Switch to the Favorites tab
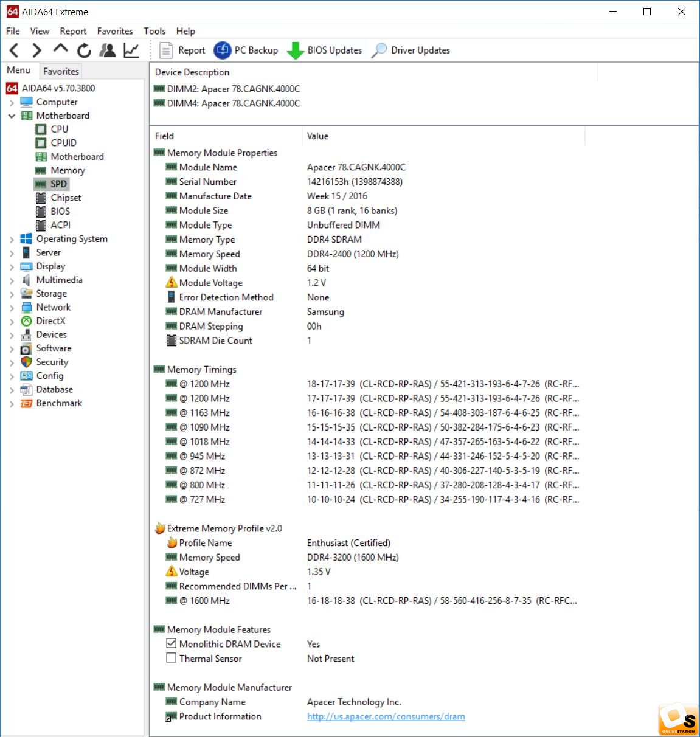 click(x=61, y=71)
